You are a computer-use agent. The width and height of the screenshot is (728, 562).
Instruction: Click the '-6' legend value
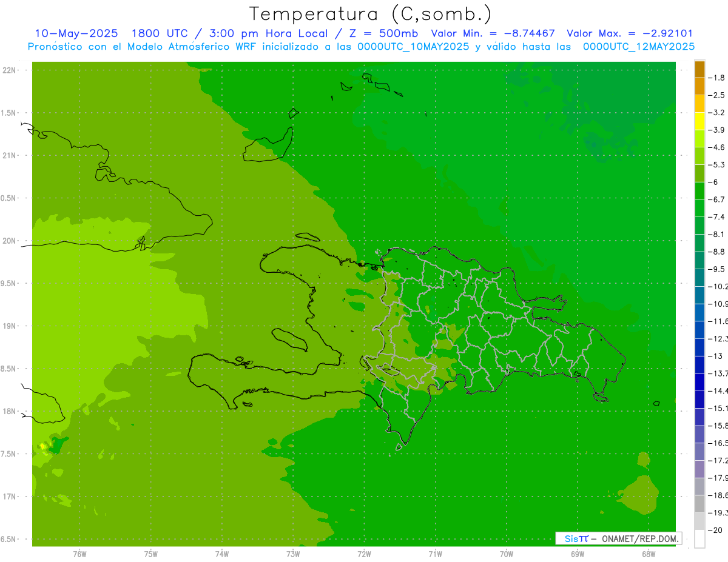click(713, 182)
